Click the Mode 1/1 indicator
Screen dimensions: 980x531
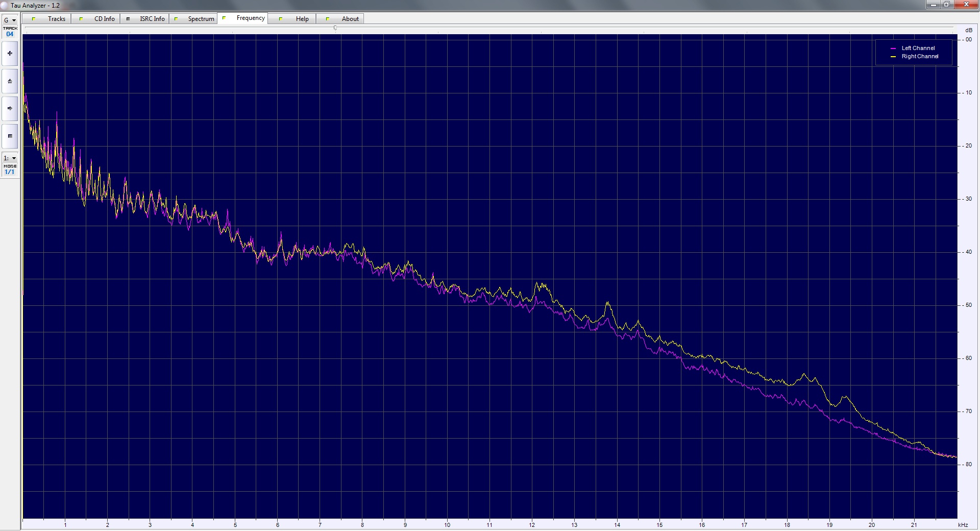(10, 172)
